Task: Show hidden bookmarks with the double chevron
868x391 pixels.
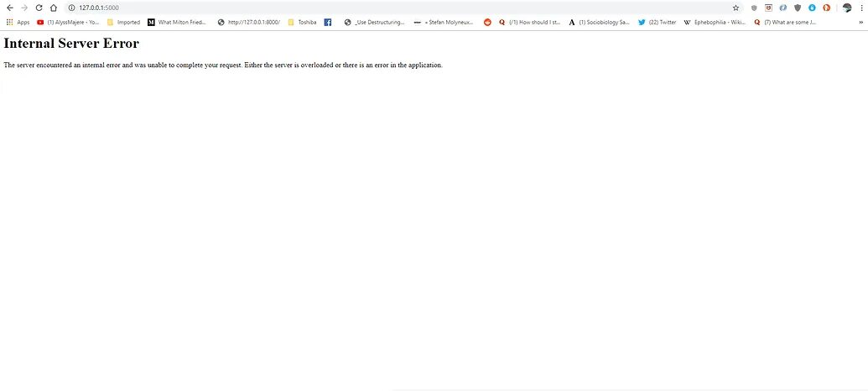Action: pos(860,23)
